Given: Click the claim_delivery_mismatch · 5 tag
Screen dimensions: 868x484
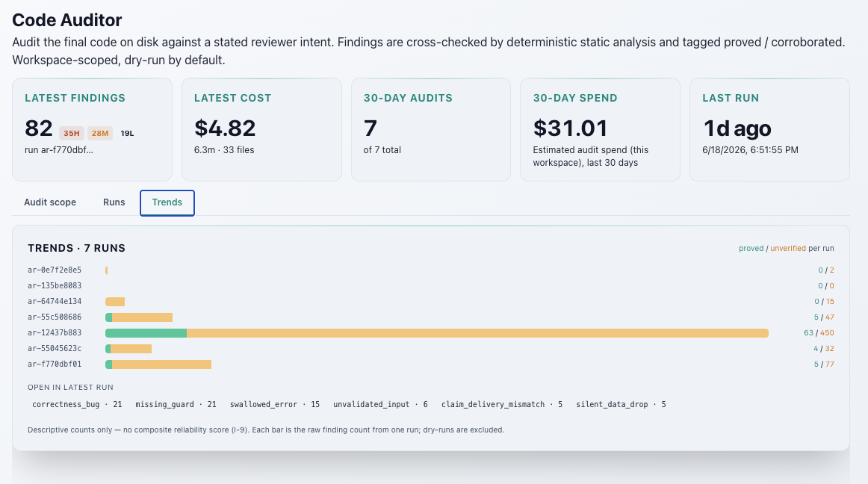Looking at the screenshot, I should [x=501, y=405].
